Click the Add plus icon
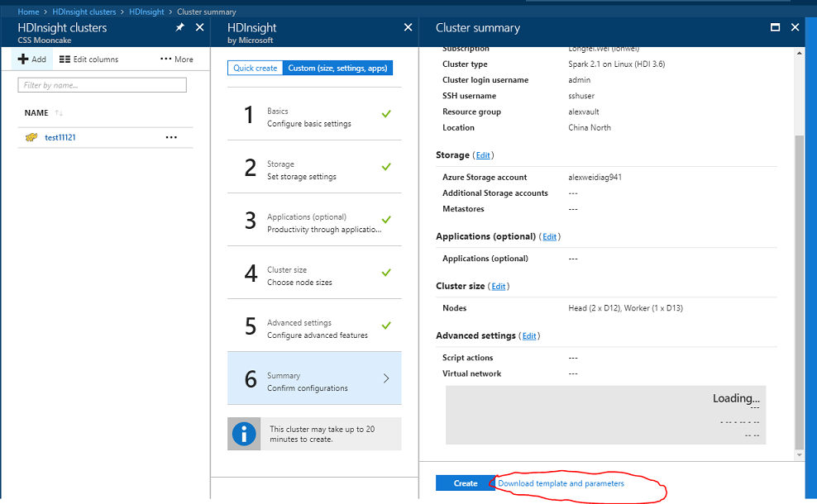The image size is (817, 504). point(23,59)
